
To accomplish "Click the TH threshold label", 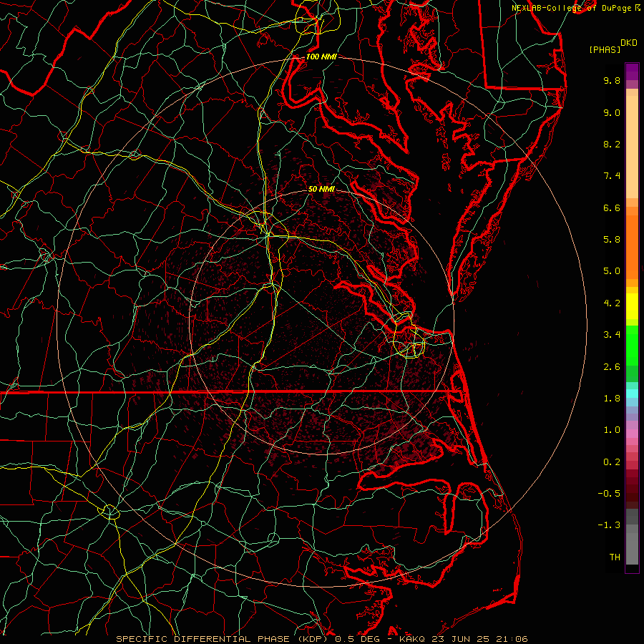I will 615,557.
